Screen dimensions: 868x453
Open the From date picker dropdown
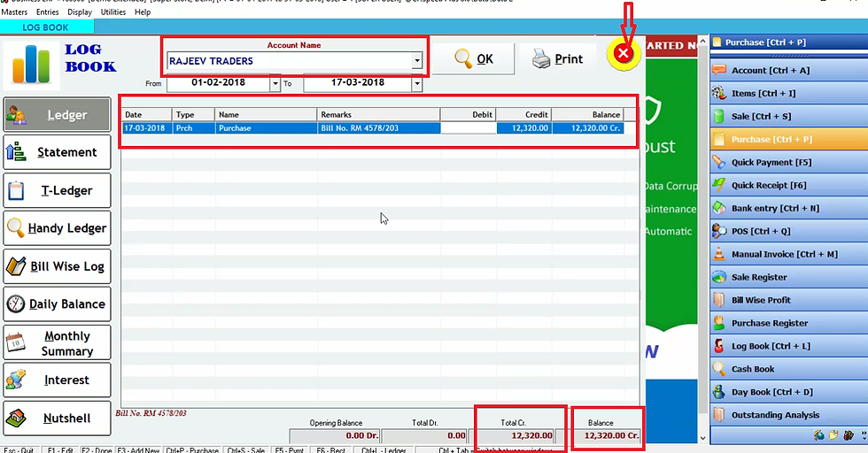tap(275, 83)
